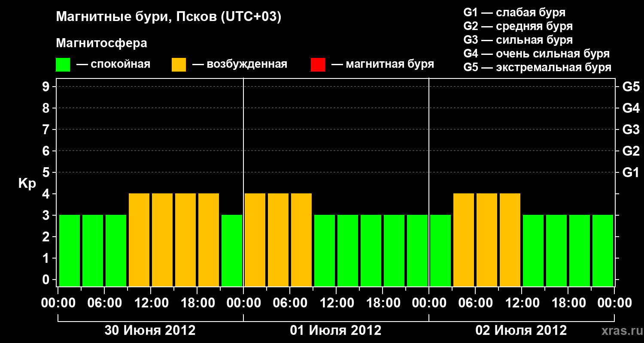
Task: Click the '12:00' time label above 30 Июня 2012
Action: coord(151,303)
